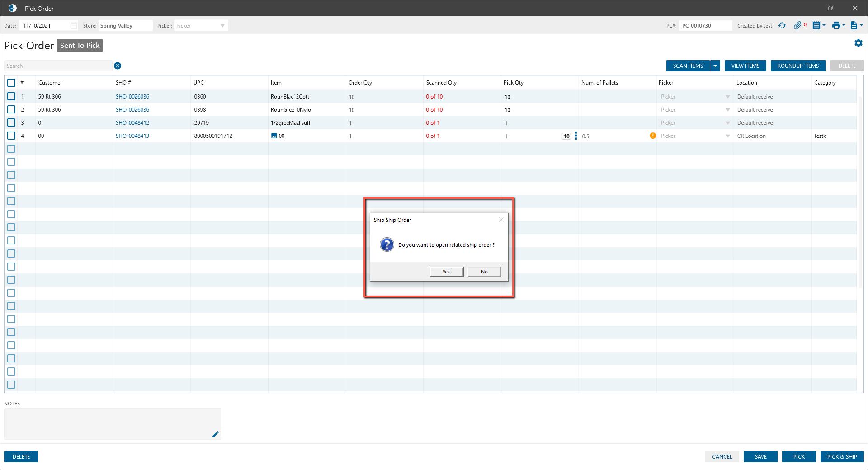Click the pick quantity box showing 10 in row 4
868x470 pixels.
point(566,136)
